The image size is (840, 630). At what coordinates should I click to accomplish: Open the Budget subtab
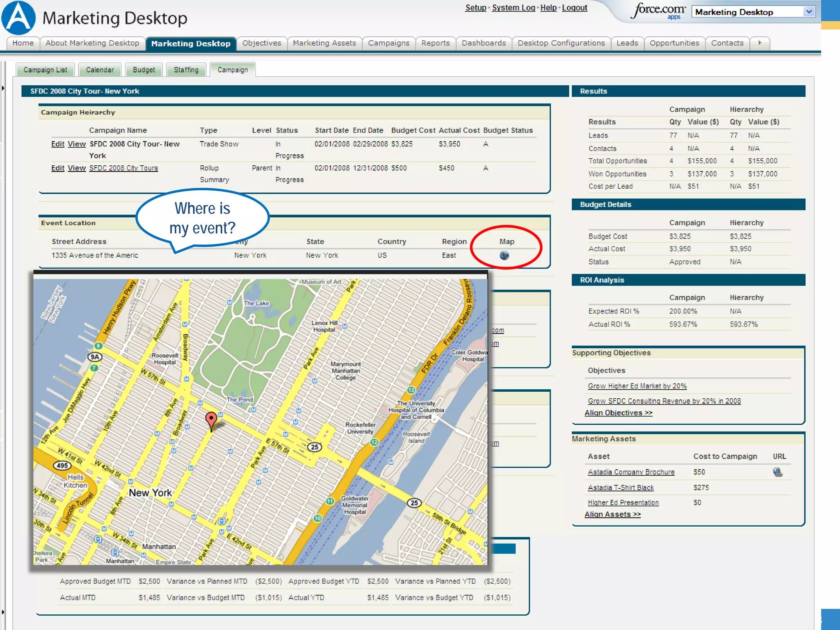pos(144,70)
